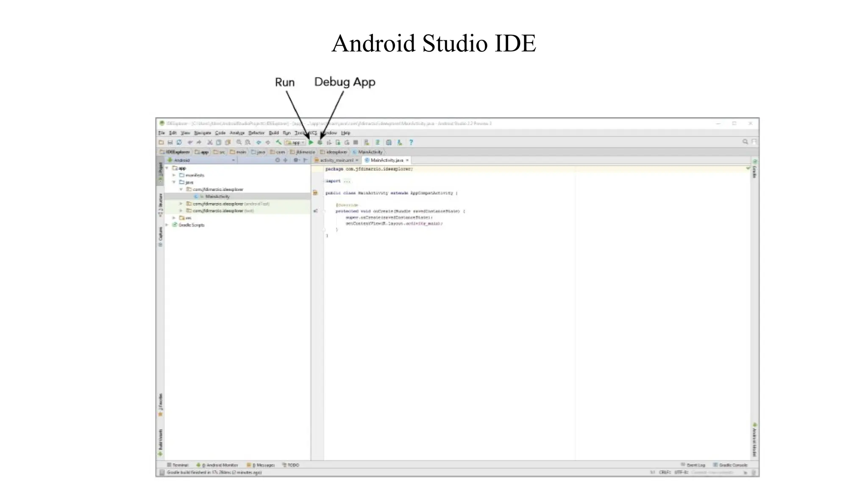
Task: Collapse the java folder
Action: (174, 182)
